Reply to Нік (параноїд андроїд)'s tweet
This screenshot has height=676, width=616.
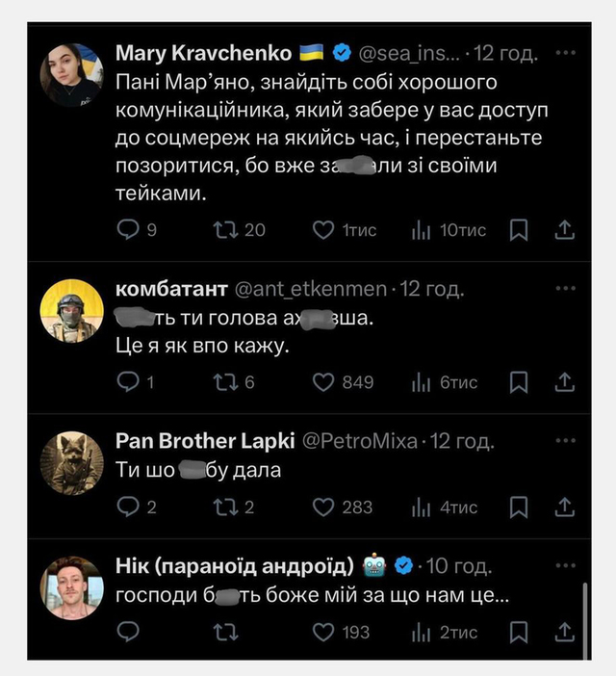(128, 632)
